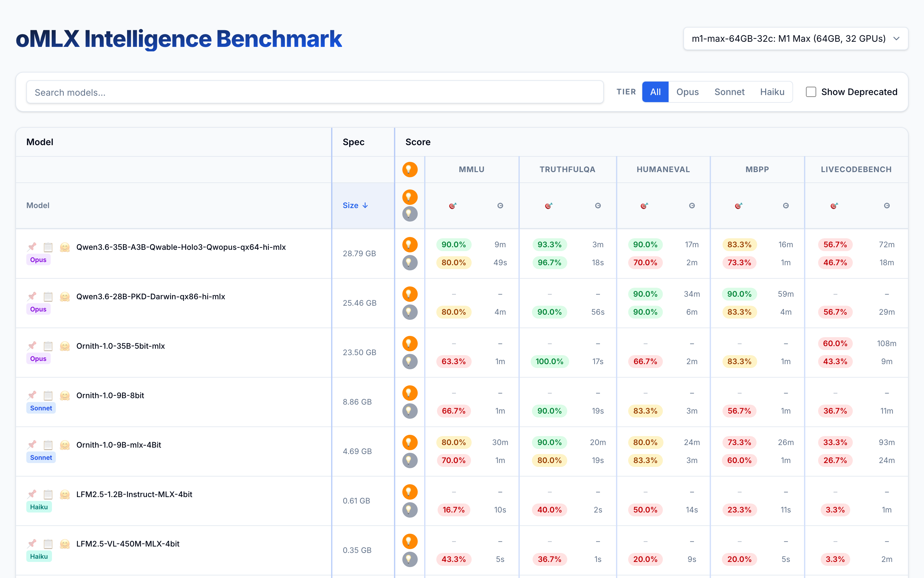Screen dimensions: 924x578
Task: Open the LFM2.5-VL-450M-MLX-4bit model link
Action: [x=127, y=544]
